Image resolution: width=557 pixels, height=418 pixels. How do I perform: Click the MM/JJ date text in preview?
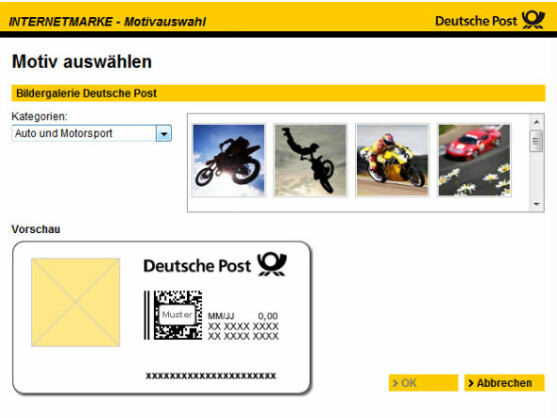221,316
